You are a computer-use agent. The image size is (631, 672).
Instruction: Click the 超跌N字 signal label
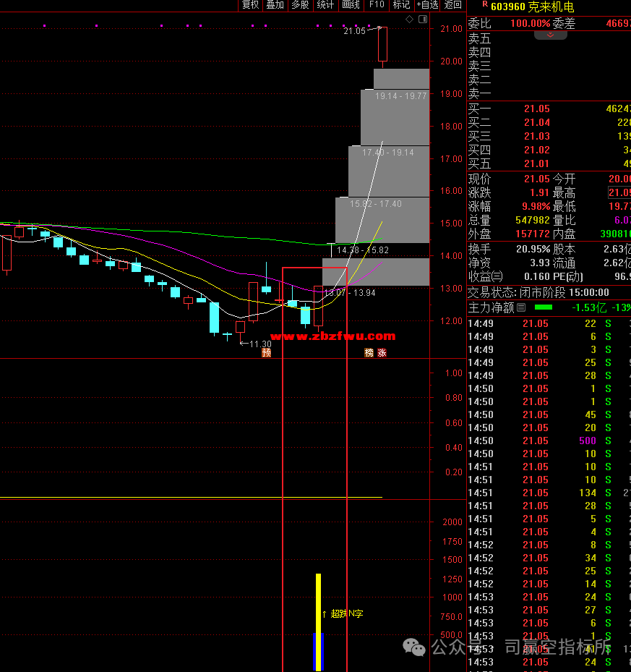coord(346,613)
